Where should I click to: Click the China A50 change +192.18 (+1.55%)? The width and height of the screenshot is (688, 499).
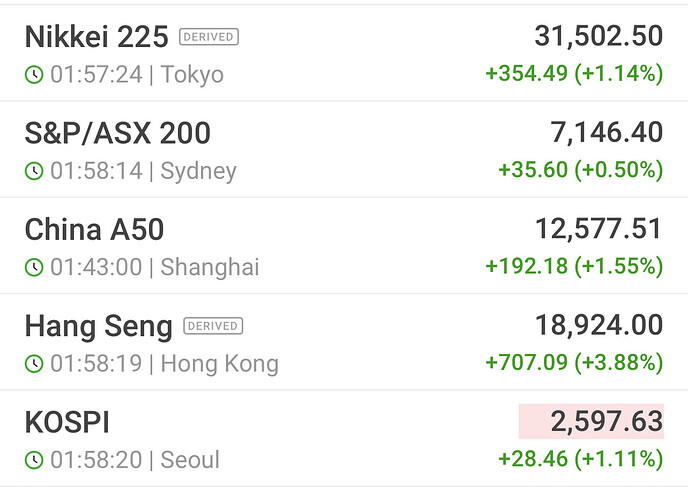click(574, 266)
